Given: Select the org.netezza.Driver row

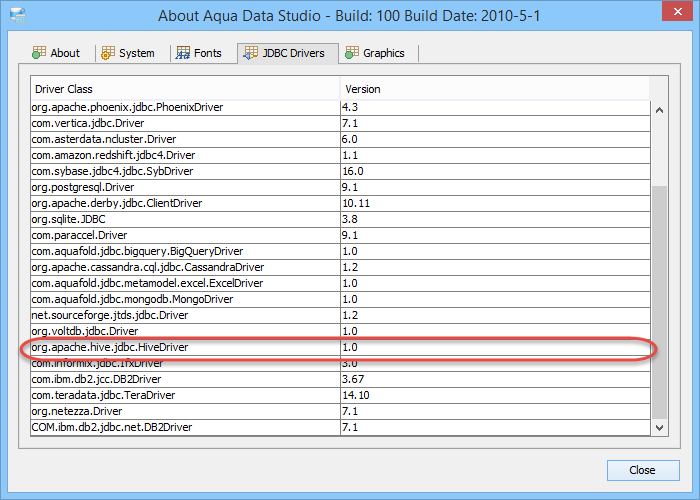Looking at the screenshot, I should click(341, 412).
